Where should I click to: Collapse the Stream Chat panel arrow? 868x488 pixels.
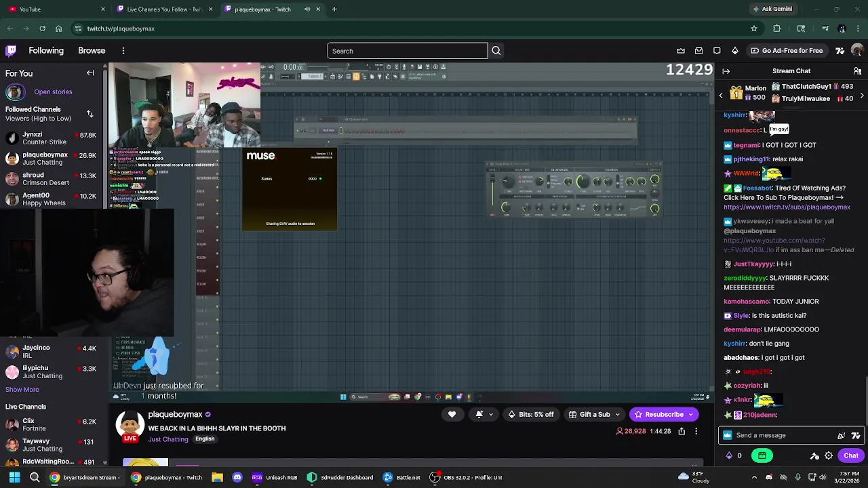point(726,71)
